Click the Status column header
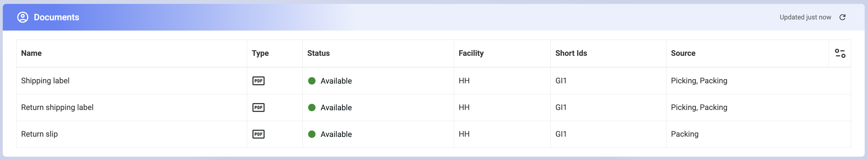The height and width of the screenshot is (160, 868). click(318, 53)
